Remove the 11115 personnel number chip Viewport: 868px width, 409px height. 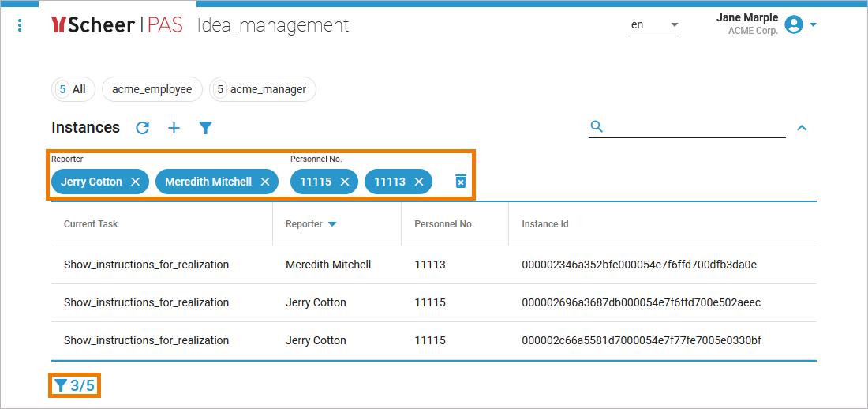[x=345, y=182]
